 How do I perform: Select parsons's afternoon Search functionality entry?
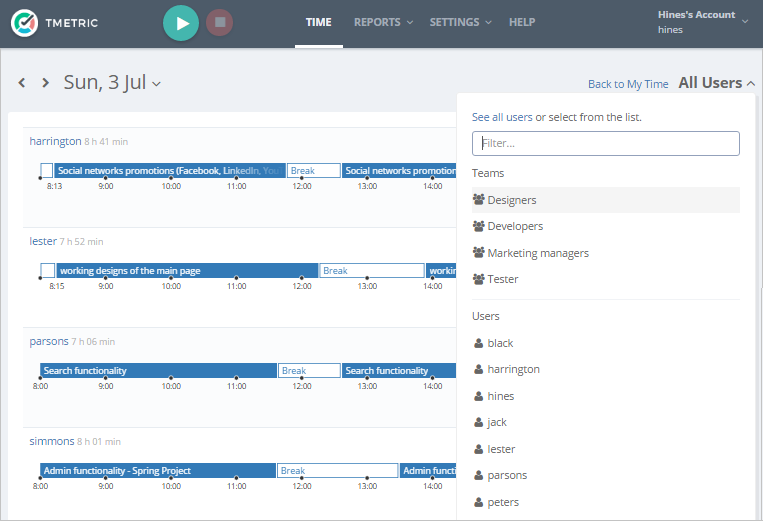click(x=399, y=371)
